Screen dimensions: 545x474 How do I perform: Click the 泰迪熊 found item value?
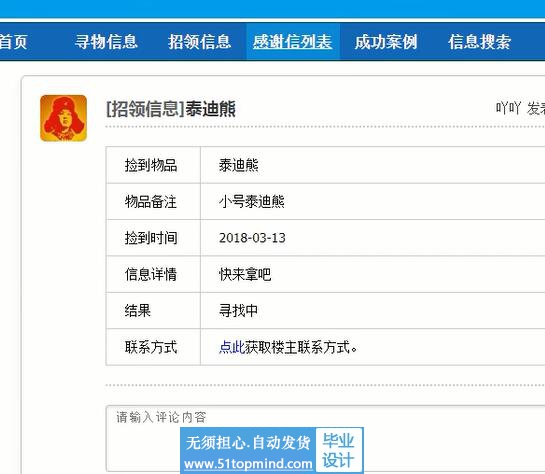pos(238,165)
